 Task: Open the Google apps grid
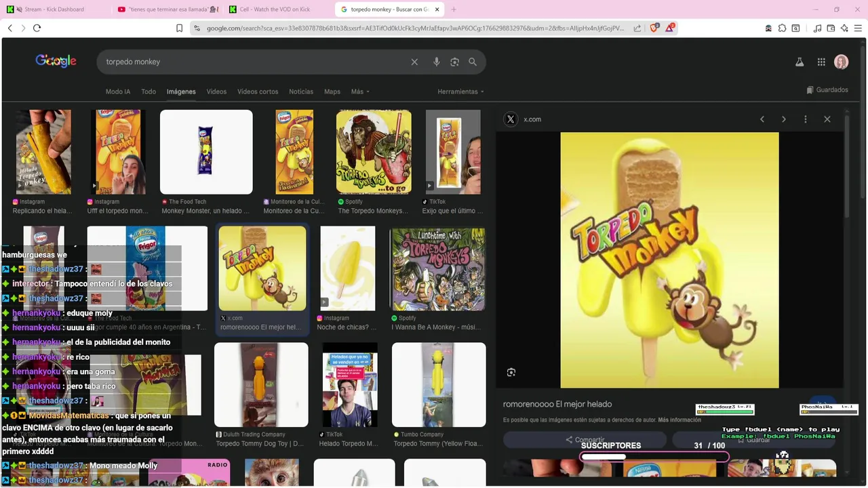821,62
